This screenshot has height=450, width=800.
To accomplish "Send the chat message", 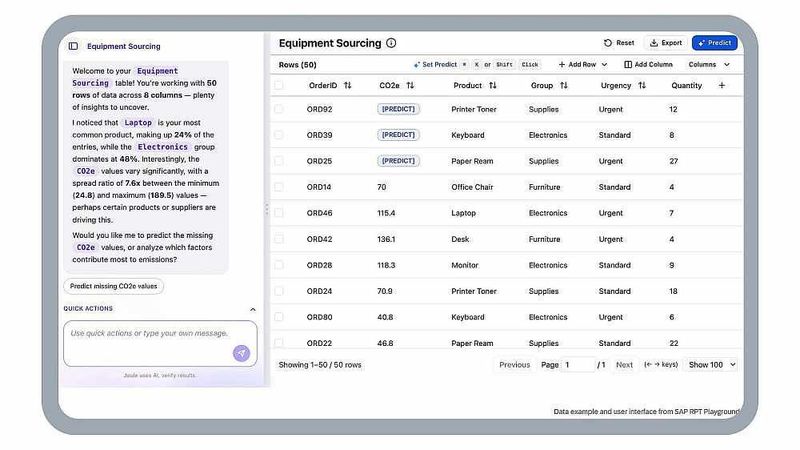I will point(241,353).
